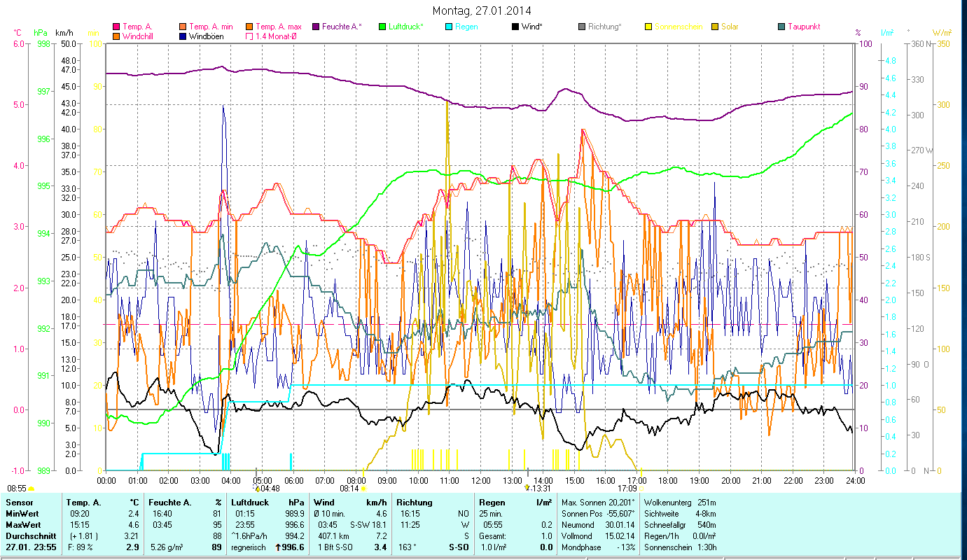Click the Gesamt: rain total label

coord(492,536)
